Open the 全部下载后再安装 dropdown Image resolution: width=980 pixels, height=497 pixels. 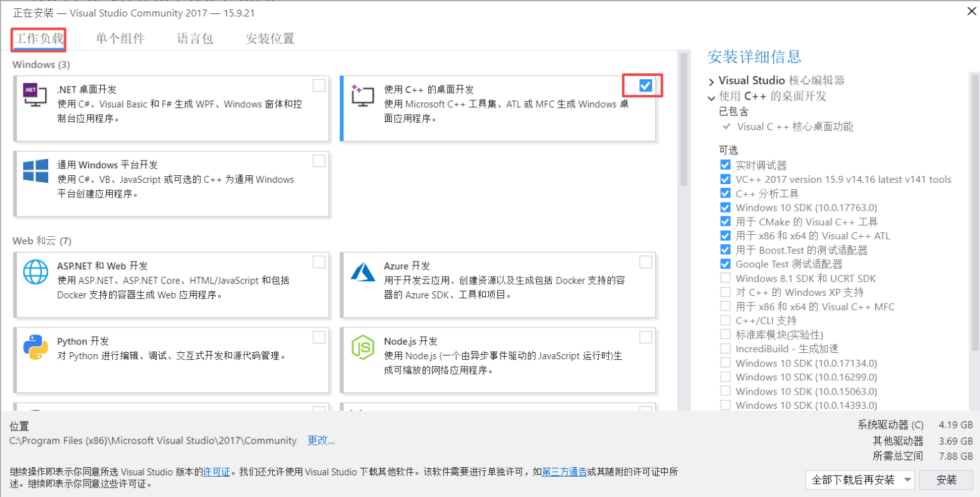click(860, 479)
